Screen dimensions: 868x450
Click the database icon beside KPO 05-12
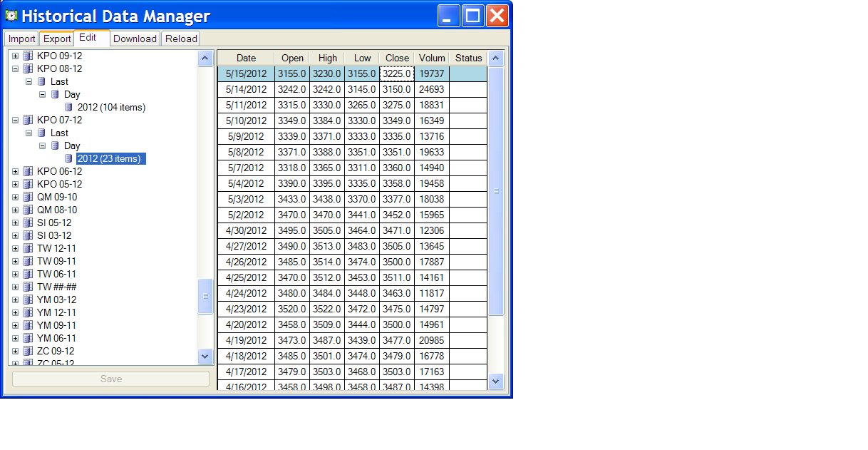tap(28, 184)
